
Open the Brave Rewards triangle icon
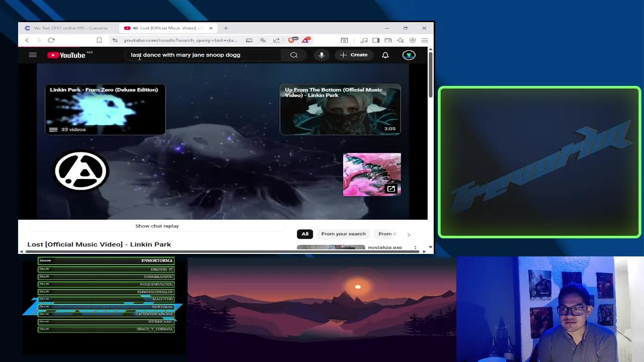306,40
